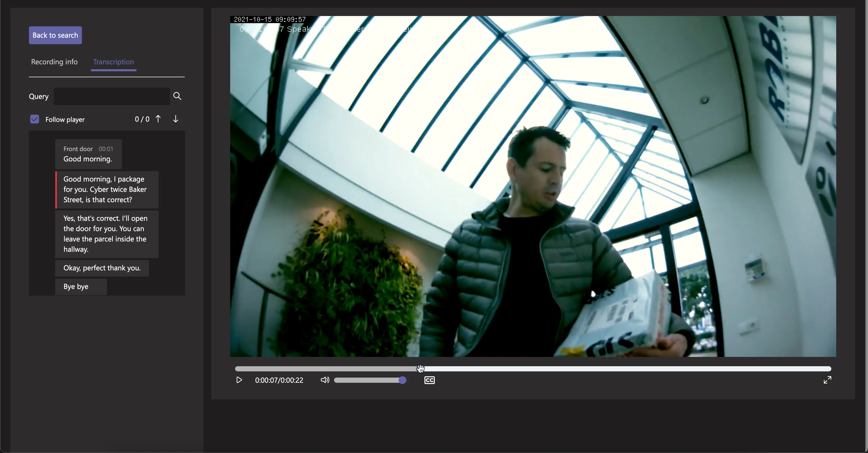Viewport: 868px width, 453px height.
Task: Focus the Query input field
Action: [x=112, y=96]
